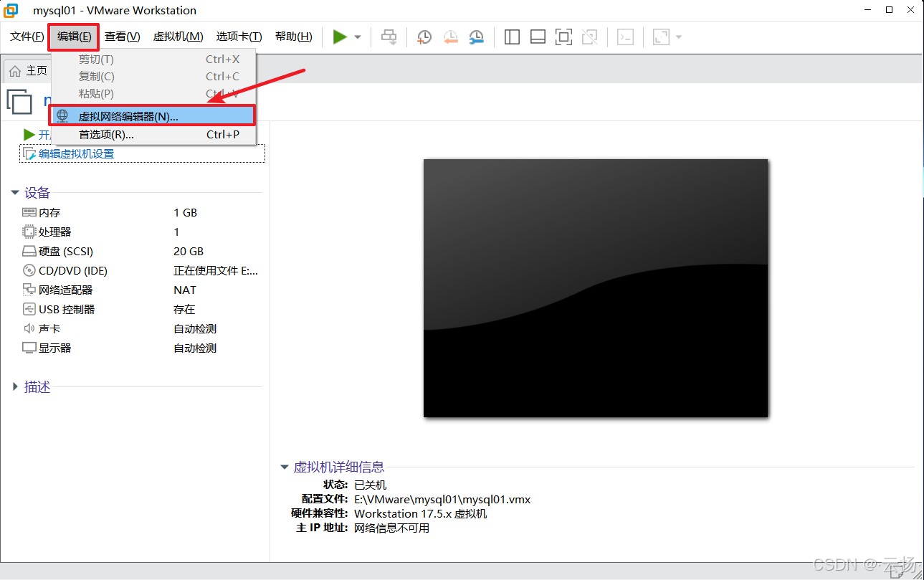
Task: Open the 虚拟机(M) menu
Action: click(178, 37)
